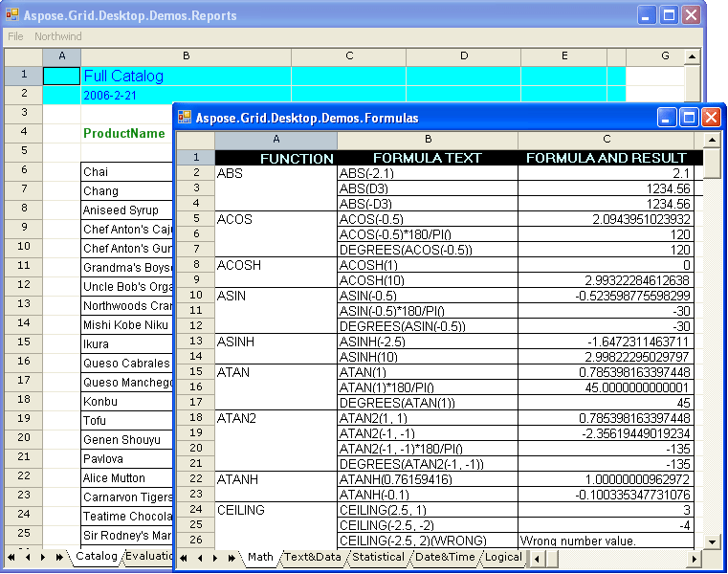This screenshot has width=728, height=574.
Task: Select the Mishi Kobe Niku cell
Action: (x=126, y=324)
